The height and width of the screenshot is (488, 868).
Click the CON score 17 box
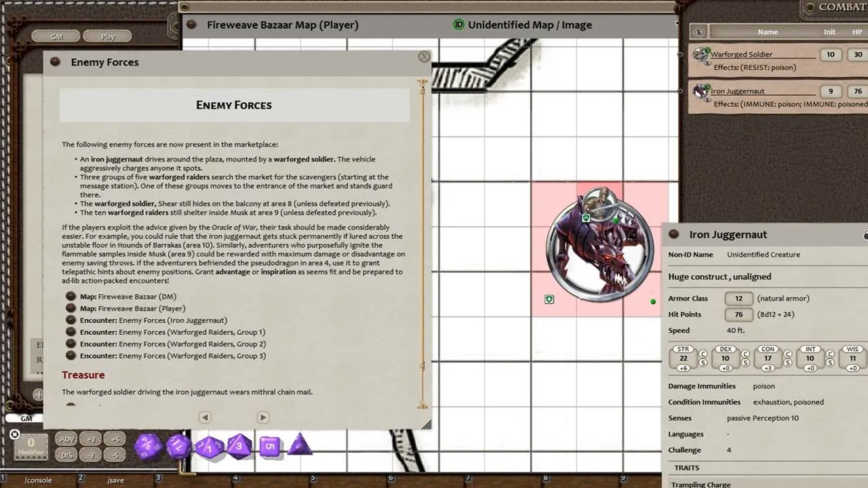coord(768,359)
